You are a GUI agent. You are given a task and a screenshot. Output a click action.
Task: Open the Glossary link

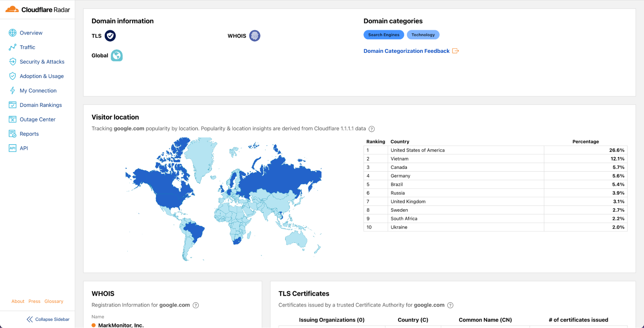(x=54, y=302)
